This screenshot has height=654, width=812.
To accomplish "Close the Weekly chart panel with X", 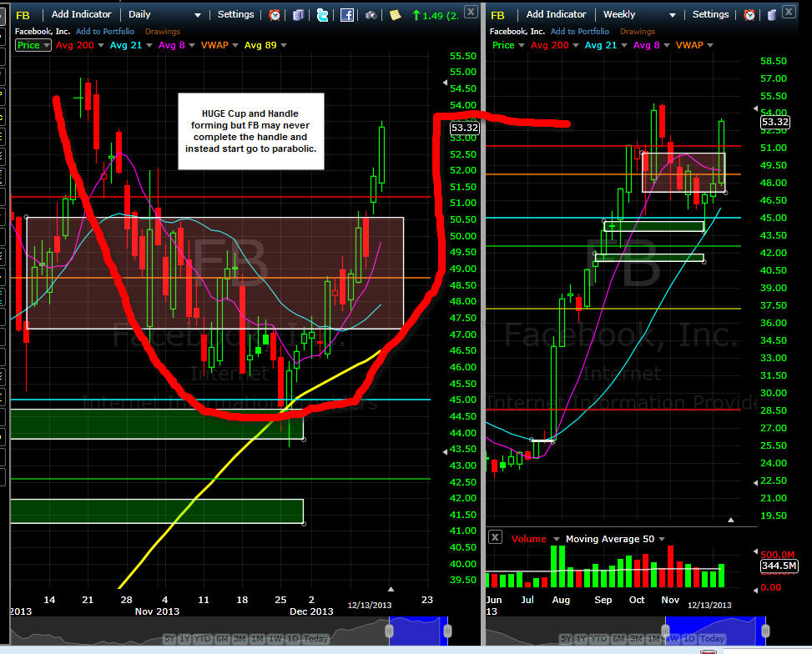I will (789, 12).
